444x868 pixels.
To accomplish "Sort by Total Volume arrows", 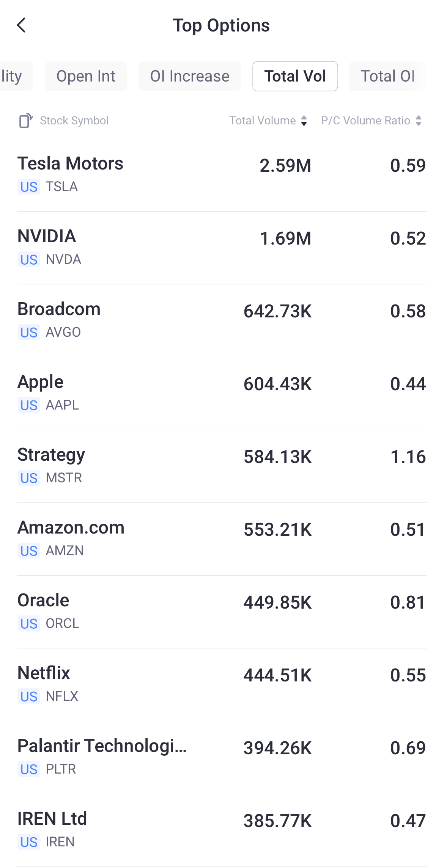I will [x=304, y=121].
